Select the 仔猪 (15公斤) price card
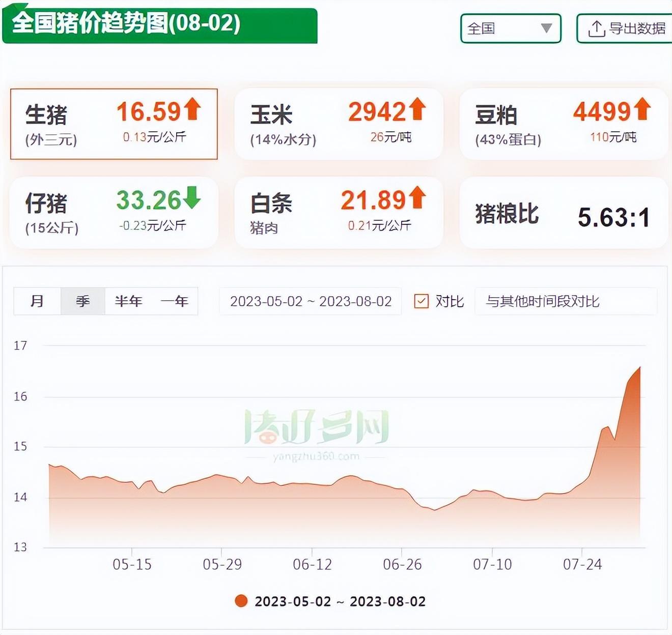Viewport: 672px width, 635px height. pyautogui.click(x=114, y=213)
